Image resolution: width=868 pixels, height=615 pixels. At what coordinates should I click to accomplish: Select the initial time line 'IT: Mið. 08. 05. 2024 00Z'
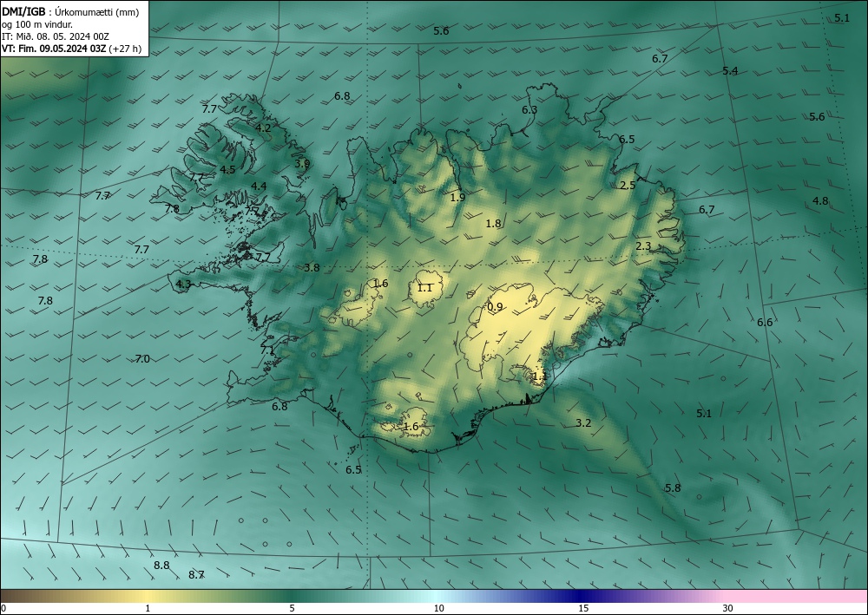[56, 36]
